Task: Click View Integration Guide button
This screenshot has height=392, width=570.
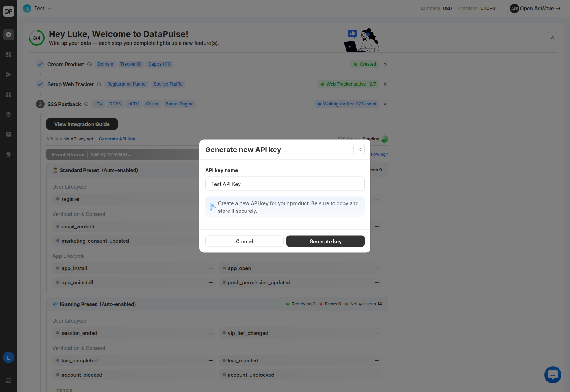Action: tap(82, 124)
